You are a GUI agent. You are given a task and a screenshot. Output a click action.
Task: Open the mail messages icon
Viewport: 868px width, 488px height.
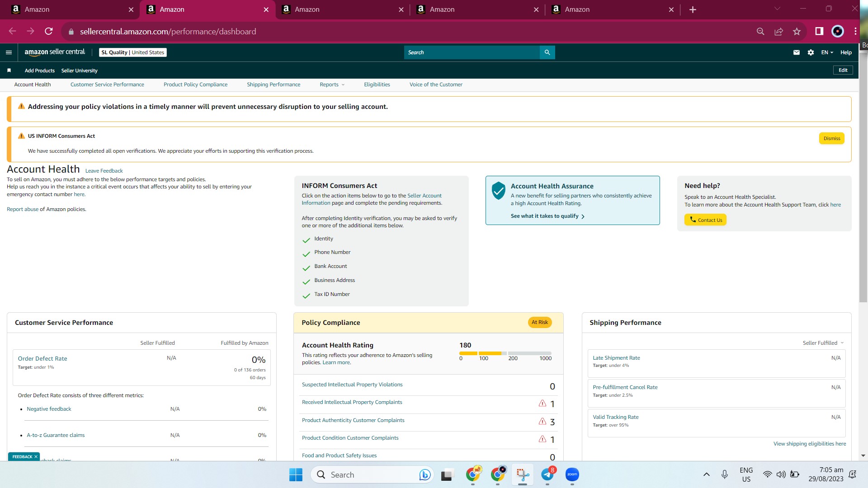797,52
